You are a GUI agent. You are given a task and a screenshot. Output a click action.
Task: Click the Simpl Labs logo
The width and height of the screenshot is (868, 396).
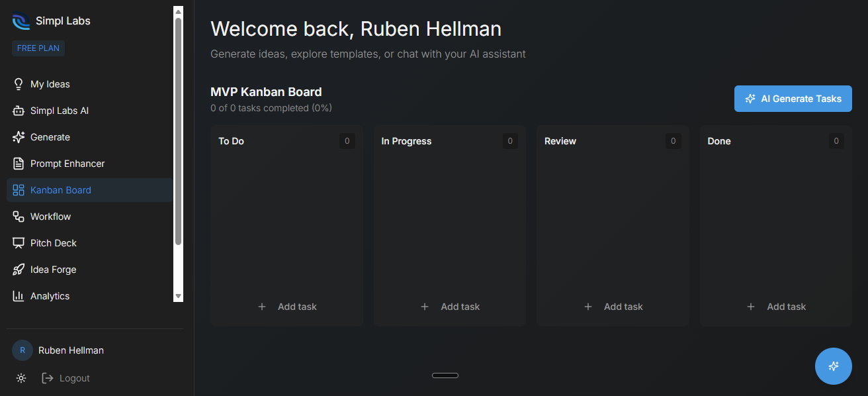click(x=21, y=21)
